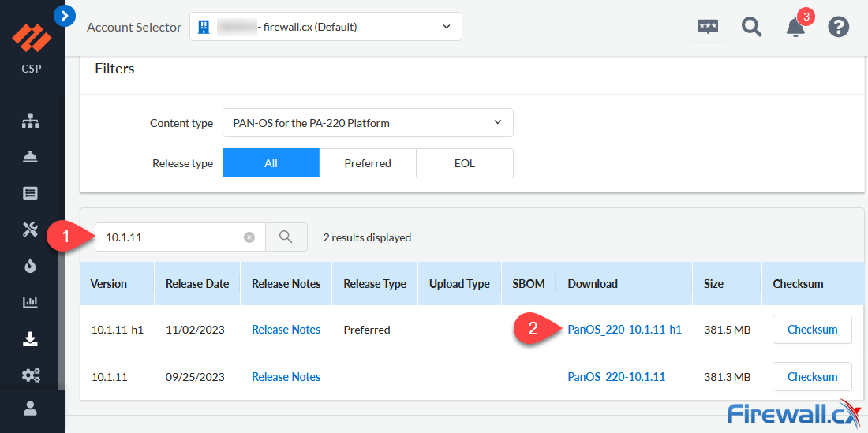Open the Account Selector dropdown
The height and width of the screenshot is (433, 868).
point(325,27)
